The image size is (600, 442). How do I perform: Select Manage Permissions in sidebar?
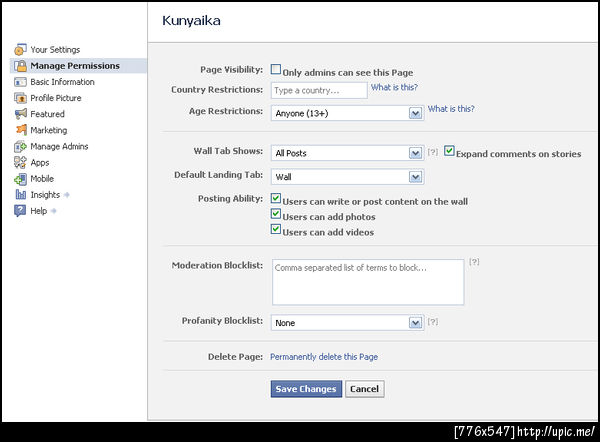coord(75,66)
